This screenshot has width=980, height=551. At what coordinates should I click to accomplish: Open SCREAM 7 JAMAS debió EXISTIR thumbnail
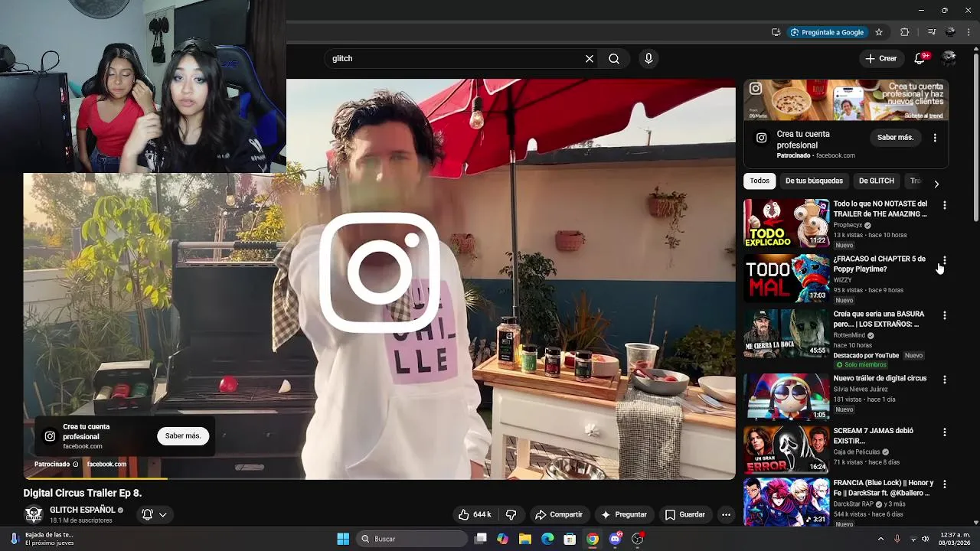786,450
